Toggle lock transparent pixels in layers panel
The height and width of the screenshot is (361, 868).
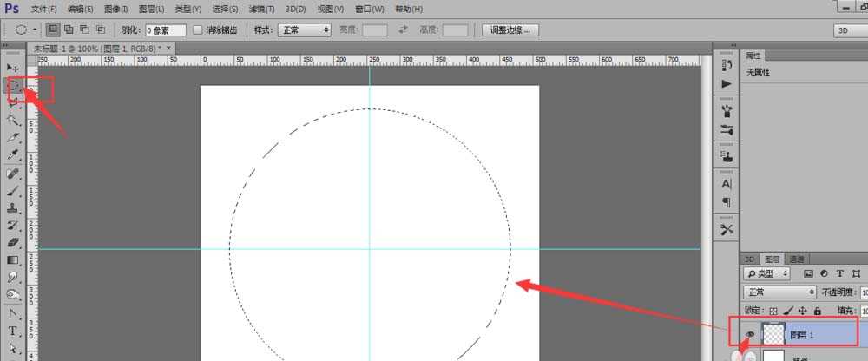tap(773, 310)
